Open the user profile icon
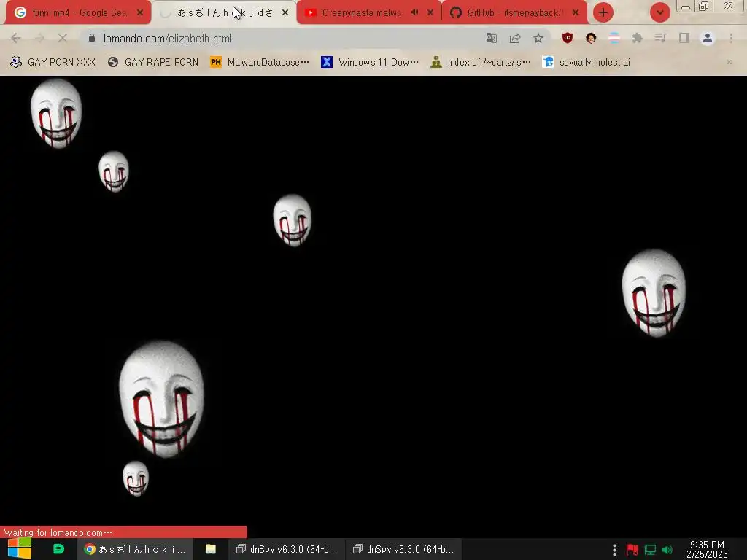The height and width of the screenshot is (560, 747). (708, 38)
